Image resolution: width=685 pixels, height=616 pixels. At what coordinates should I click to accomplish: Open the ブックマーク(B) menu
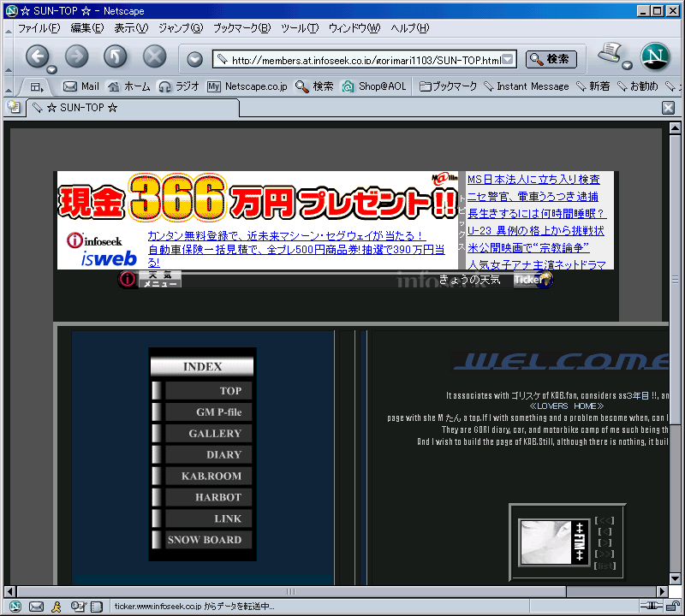pyautogui.click(x=242, y=28)
